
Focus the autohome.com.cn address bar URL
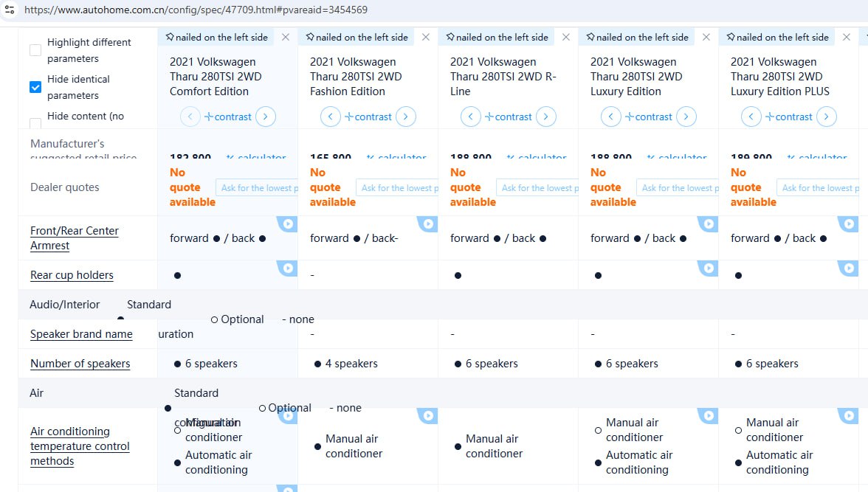(x=196, y=10)
